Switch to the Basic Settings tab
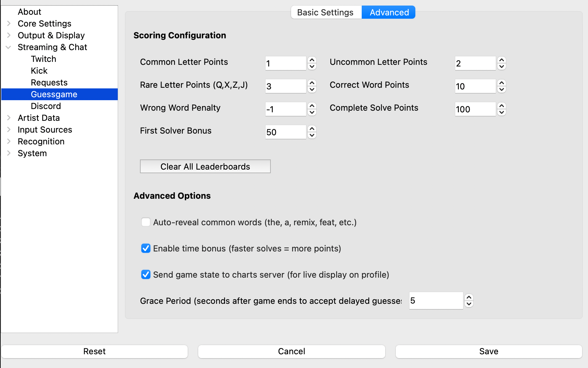The height and width of the screenshot is (368, 588). pyautogui.click(x=325, y=12)
